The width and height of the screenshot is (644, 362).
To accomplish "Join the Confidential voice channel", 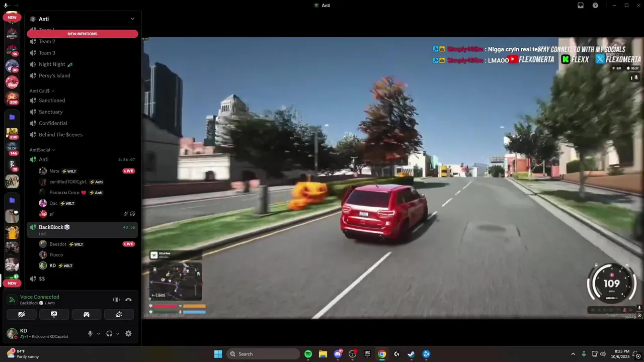I will click(83, 123).
